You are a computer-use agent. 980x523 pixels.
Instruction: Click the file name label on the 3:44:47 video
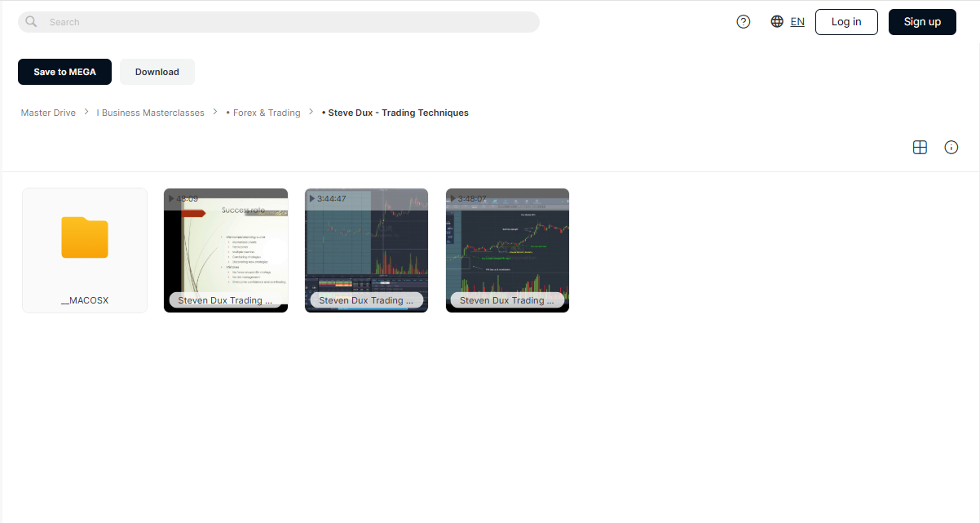click(x=367, y=300)
